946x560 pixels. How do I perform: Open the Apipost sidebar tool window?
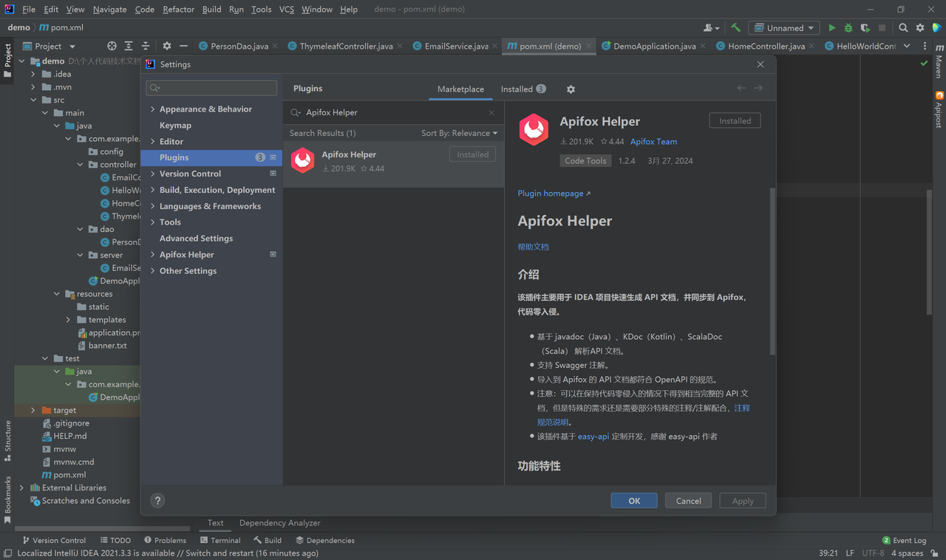(939, 109)
